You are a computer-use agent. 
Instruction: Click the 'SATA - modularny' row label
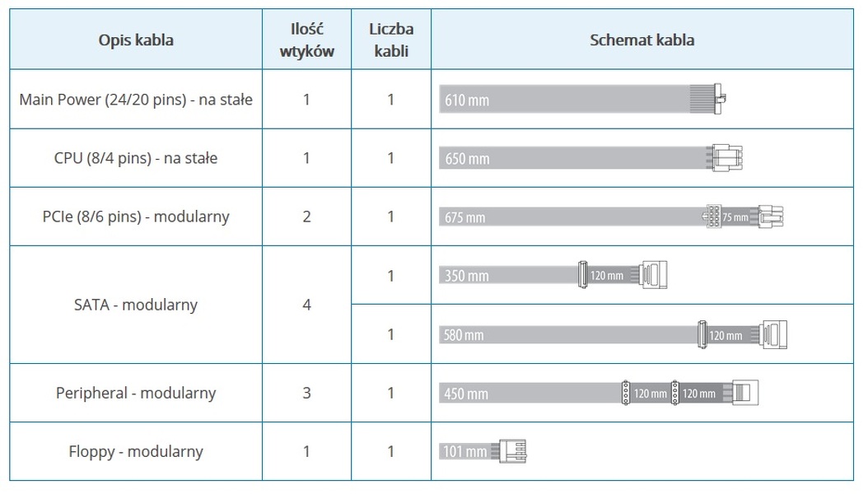point(136,305)
